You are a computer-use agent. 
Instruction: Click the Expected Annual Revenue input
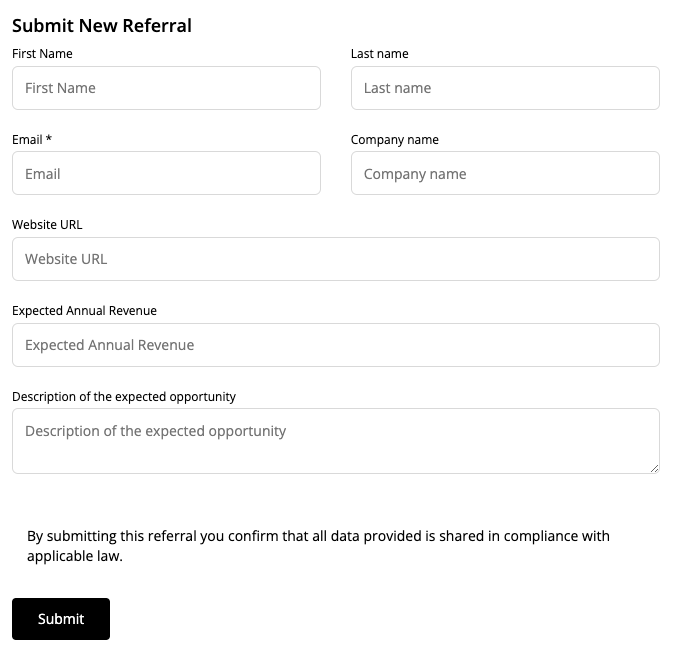coord(335,345)
